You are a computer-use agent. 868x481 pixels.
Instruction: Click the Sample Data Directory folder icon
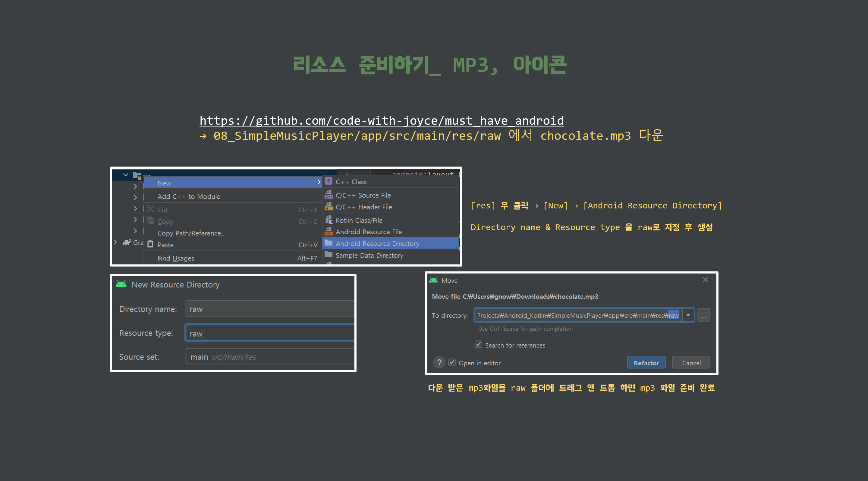click(329, 255)
